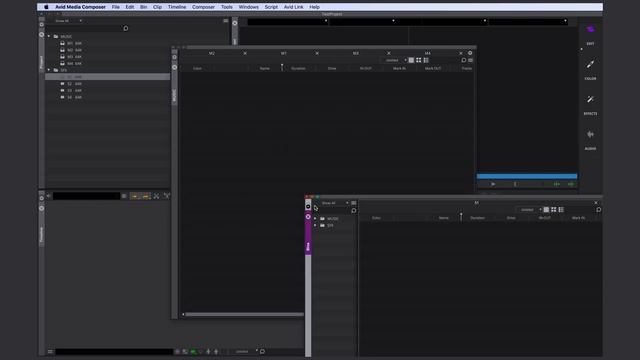
Task: Play the sequence in the Composer monitor
Action: point(493,184)
